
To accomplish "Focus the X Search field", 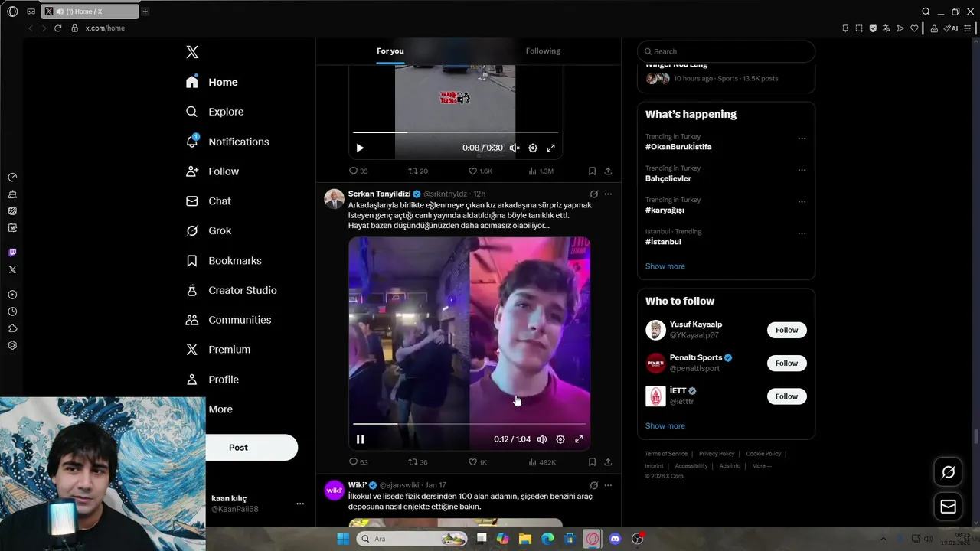I will [x=726, y=51].
